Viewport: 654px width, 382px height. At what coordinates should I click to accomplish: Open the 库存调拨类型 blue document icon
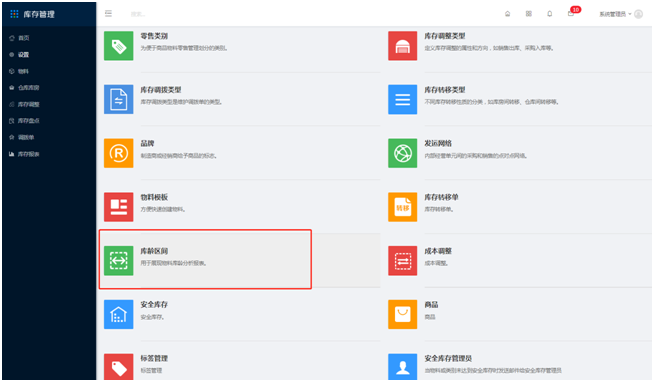[118, 99]
